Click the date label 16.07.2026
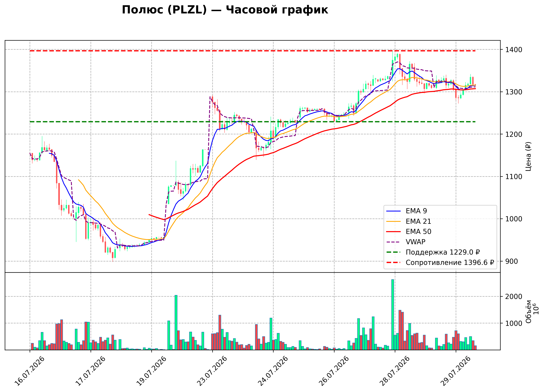 coord(29,371)
